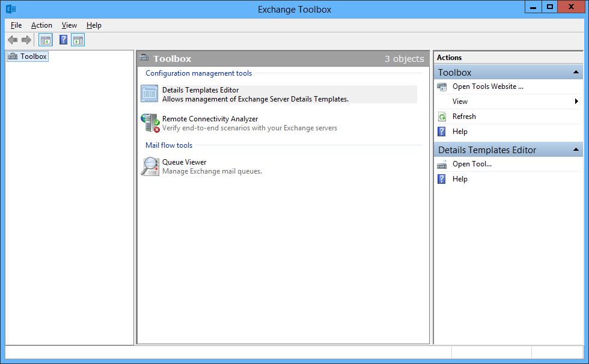Select the Toolbox tree node label

[x=34, y=56]
